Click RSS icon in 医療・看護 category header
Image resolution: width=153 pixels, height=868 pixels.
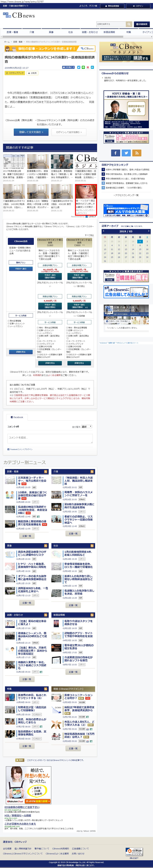coord(46,471)
